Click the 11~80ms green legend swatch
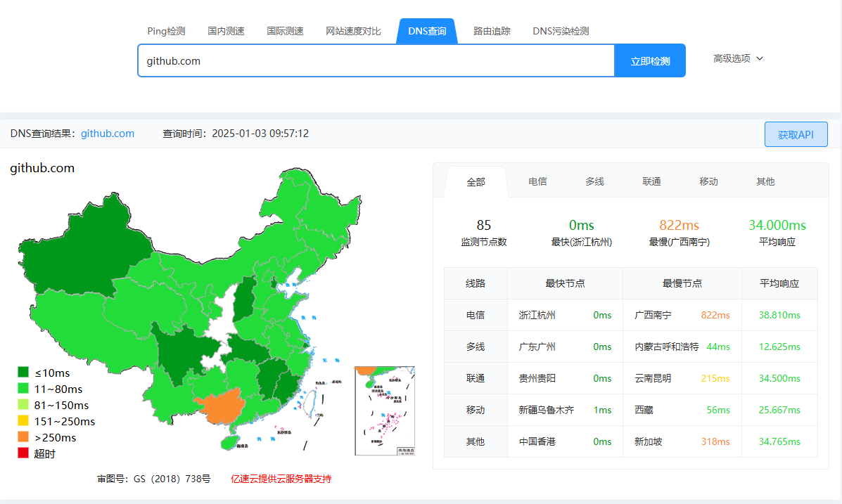 coord(23,388)
